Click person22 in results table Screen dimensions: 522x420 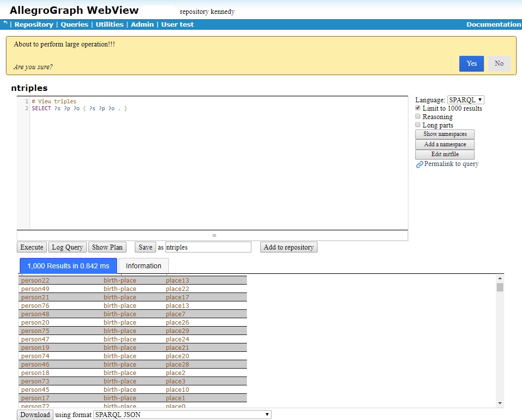(x=35, y=280)
